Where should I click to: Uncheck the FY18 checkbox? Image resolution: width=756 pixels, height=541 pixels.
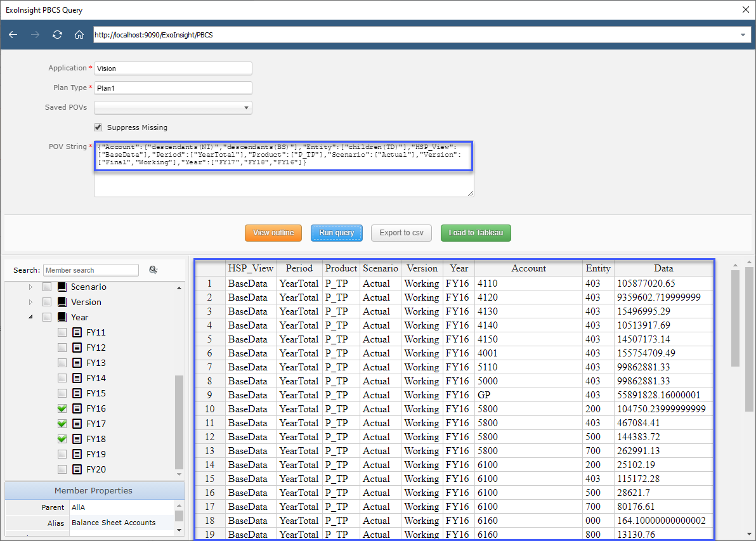[x=62, y=439]
